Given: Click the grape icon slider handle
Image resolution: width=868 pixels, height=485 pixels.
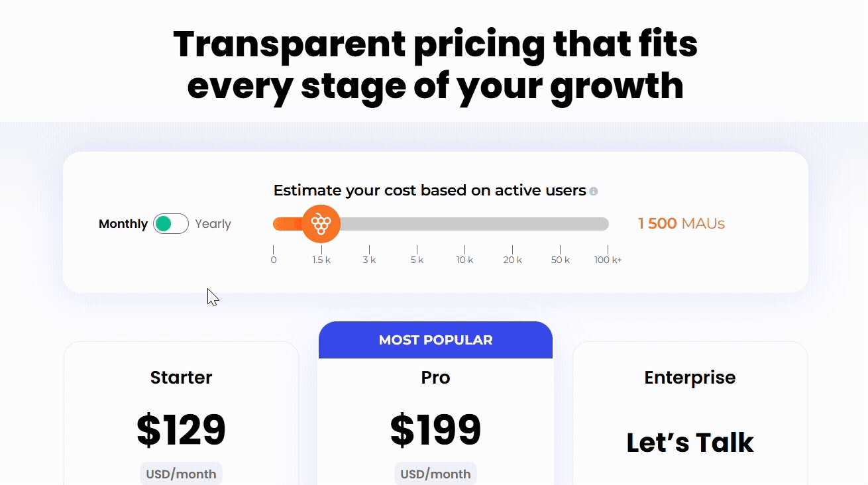Looking at the screenshot, I should (321, 224).
